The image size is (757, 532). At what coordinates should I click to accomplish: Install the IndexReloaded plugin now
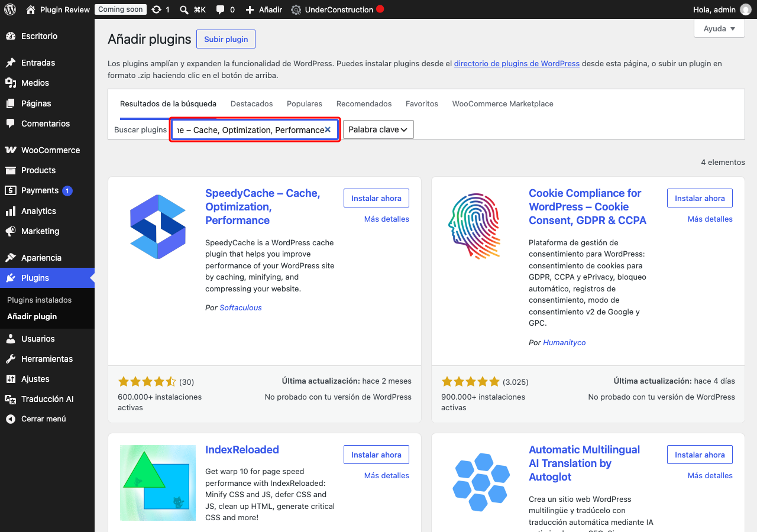coord(376,455)
